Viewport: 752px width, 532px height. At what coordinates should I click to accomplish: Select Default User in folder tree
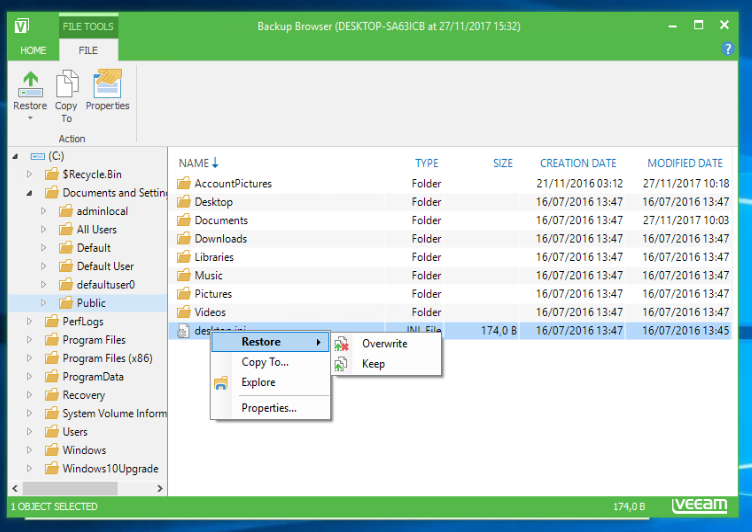pyautogui.click(x=105, y=266)
